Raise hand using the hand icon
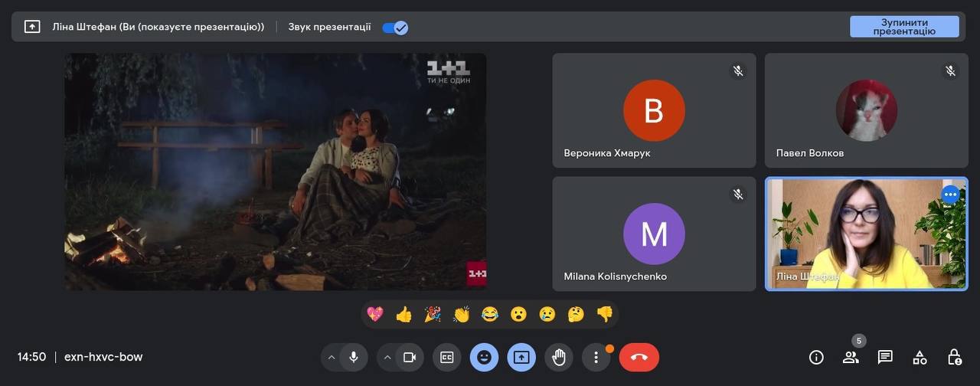The height and width of the screenshot is (386, 980). point(559,357)
